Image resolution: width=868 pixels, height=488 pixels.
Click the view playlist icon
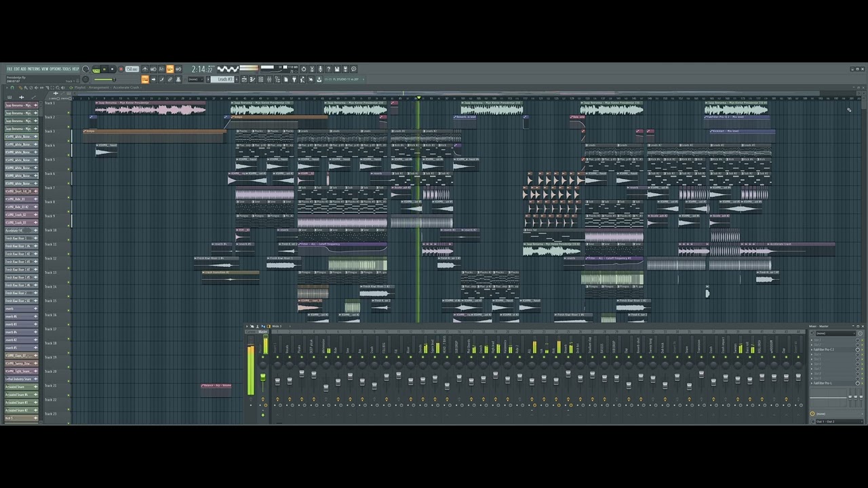243,79
